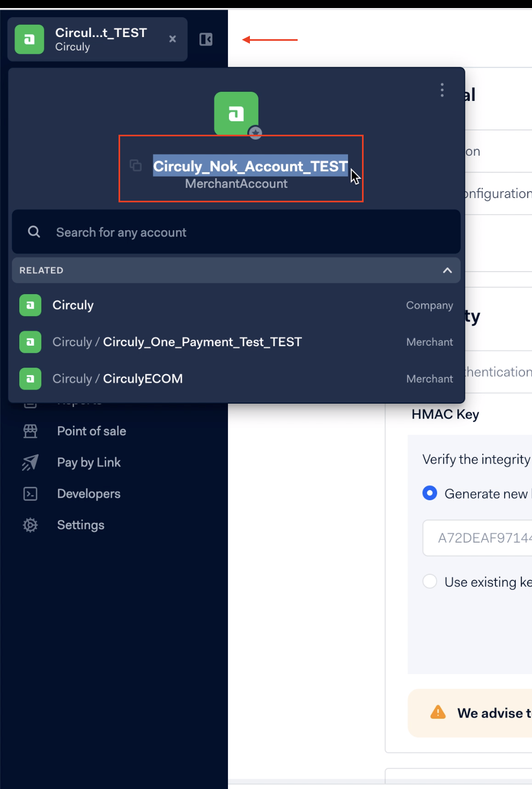
Task: Click the Settings gear icon
Action: coord(31,525)
